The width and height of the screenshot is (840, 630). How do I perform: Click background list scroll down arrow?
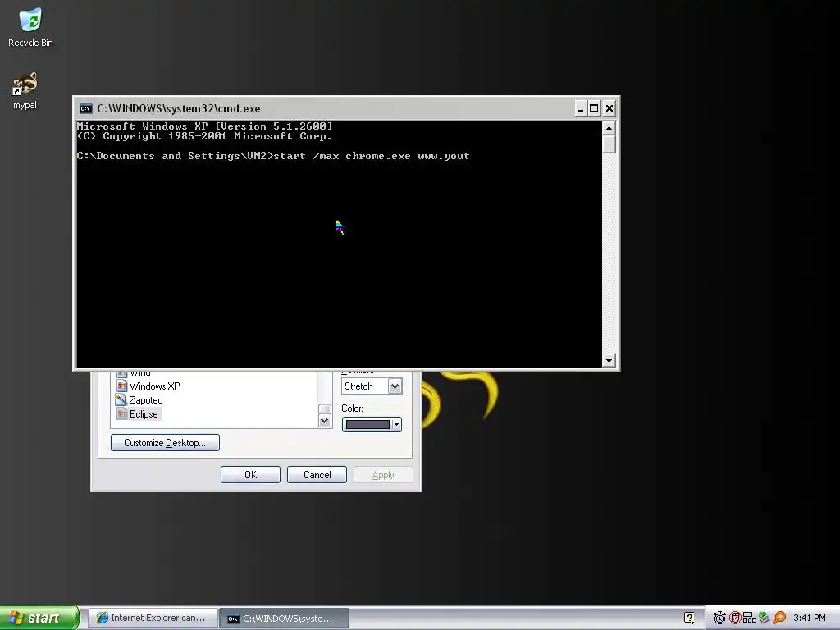pos(324,421)
